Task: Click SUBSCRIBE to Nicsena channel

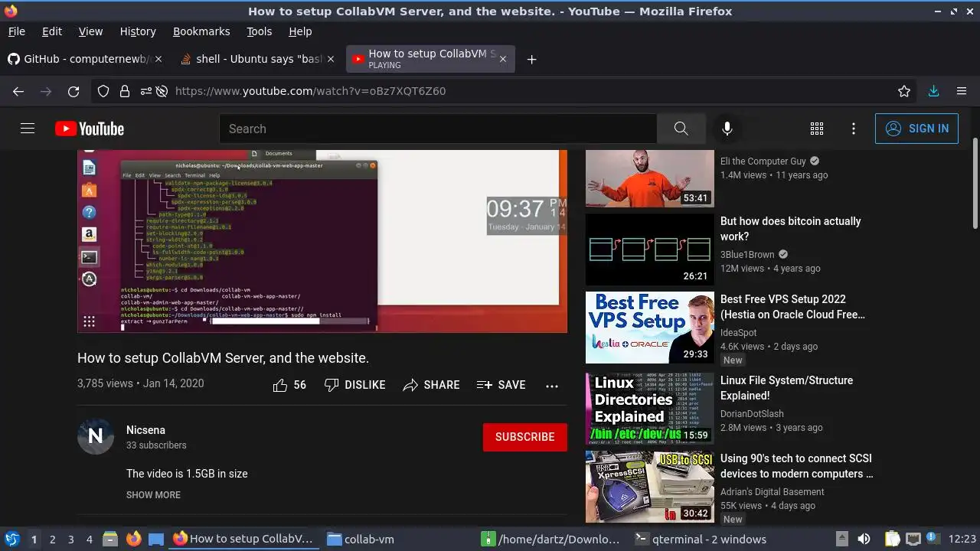Action: [x=525, y=437]
